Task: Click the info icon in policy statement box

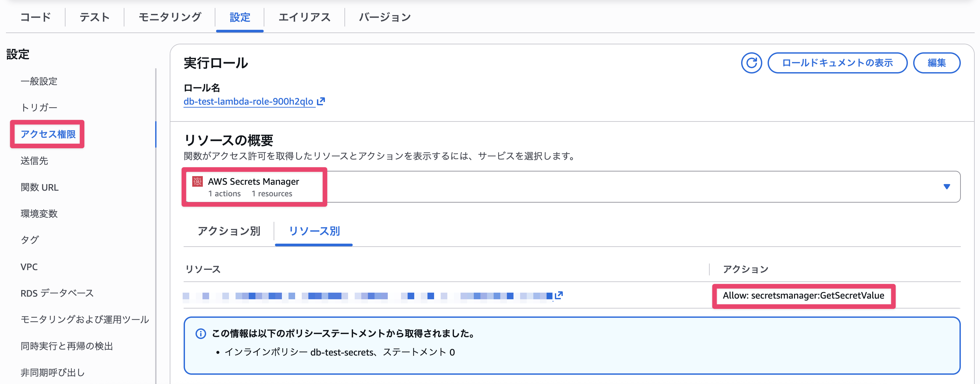Action: tap(200, 334)
